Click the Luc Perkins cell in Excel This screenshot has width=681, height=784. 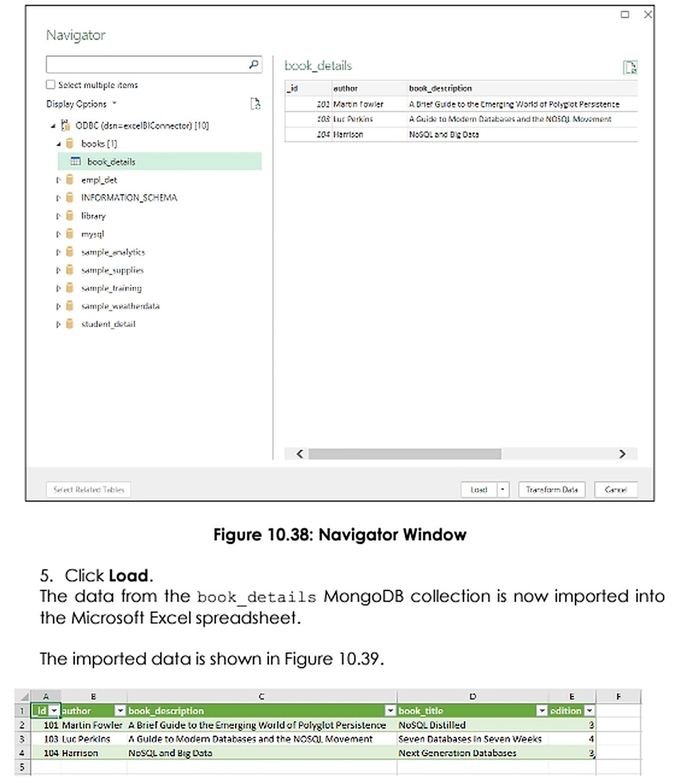tap(94, 739)
